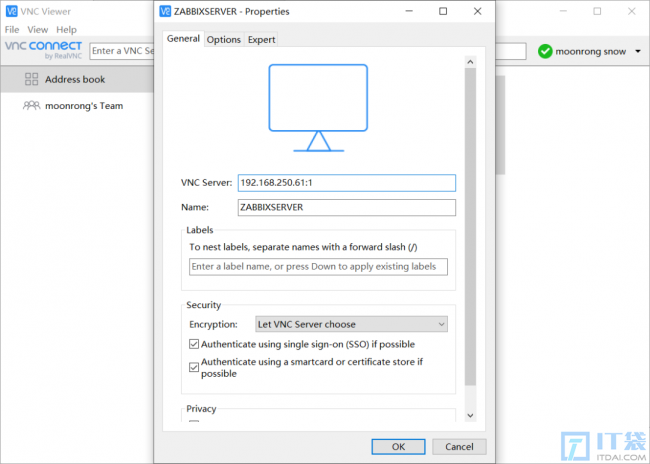650x464 pixels.
Task: Open the Encryption dropdown
Action: coord(352,324)
